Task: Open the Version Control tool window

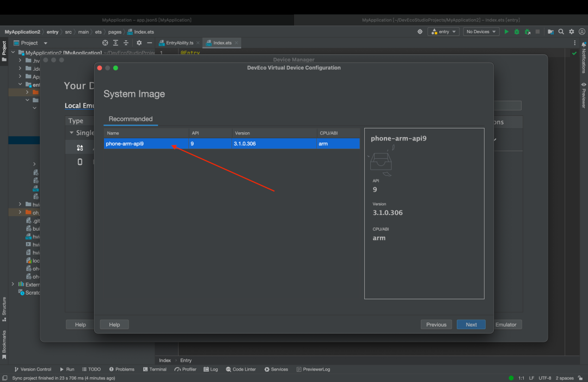Action: pyautogui.click(x=32, y=369)
